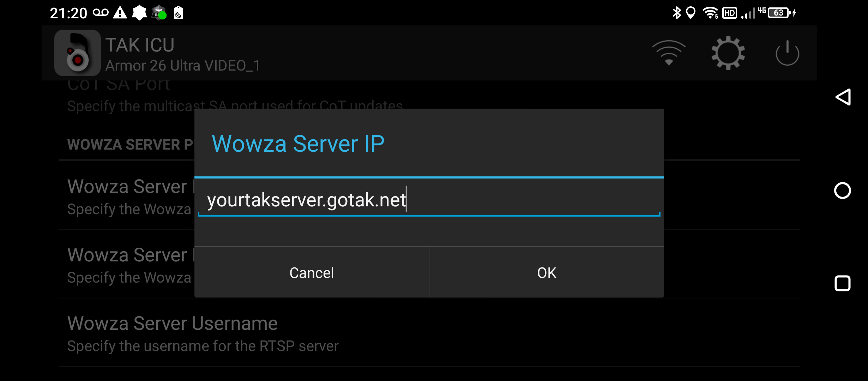Click the location pin status icon
Image resolution: width=868 pixels, height=381 pixels.
(691, 13)
